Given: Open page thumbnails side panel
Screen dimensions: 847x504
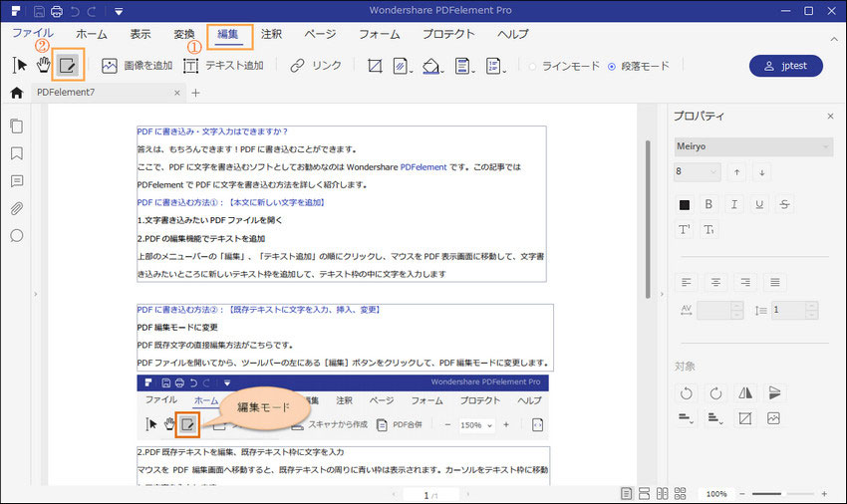Looking at the screenshot, I should tap(17, 126).
